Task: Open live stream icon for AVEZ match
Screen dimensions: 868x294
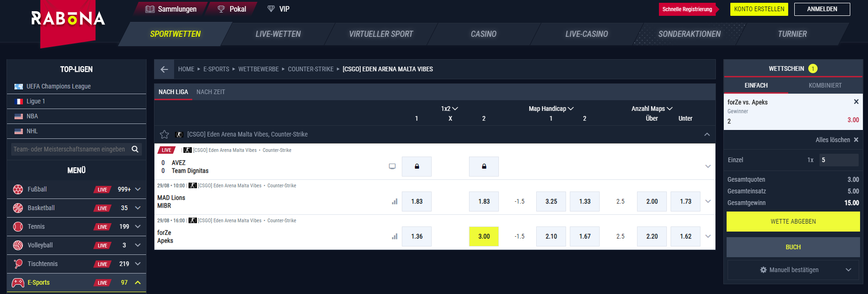Action: (392, 166)
